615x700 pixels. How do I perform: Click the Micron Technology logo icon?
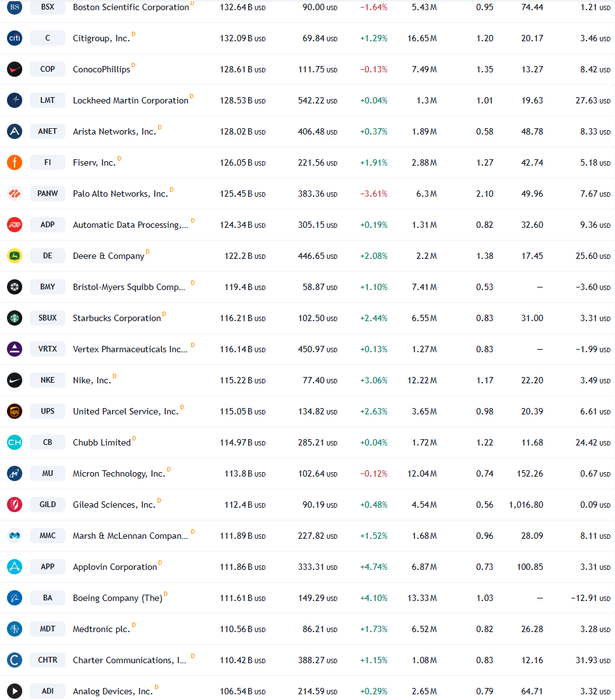point(15,473)
